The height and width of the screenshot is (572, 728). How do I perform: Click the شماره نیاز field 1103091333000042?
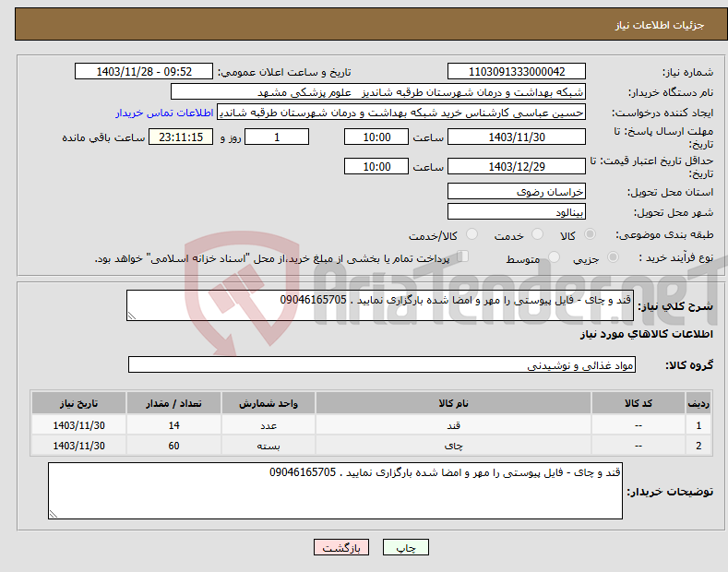pyautogui.click(x=517, y=72)
